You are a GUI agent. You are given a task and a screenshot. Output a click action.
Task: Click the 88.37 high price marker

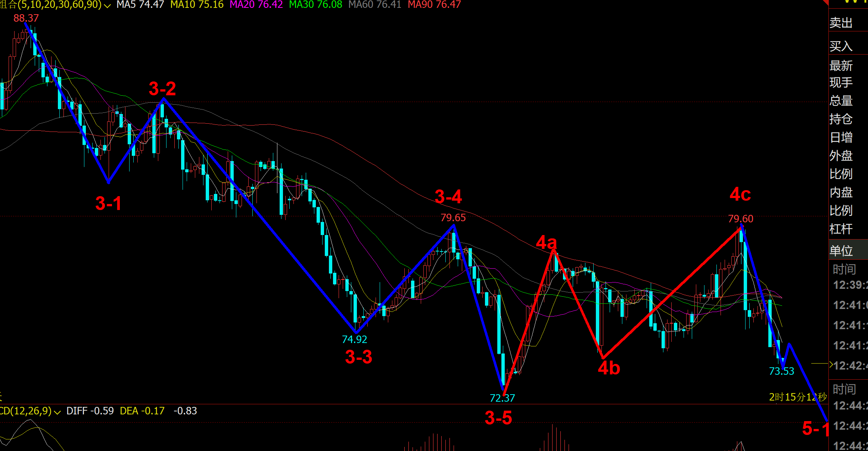[x=26, y=18]
